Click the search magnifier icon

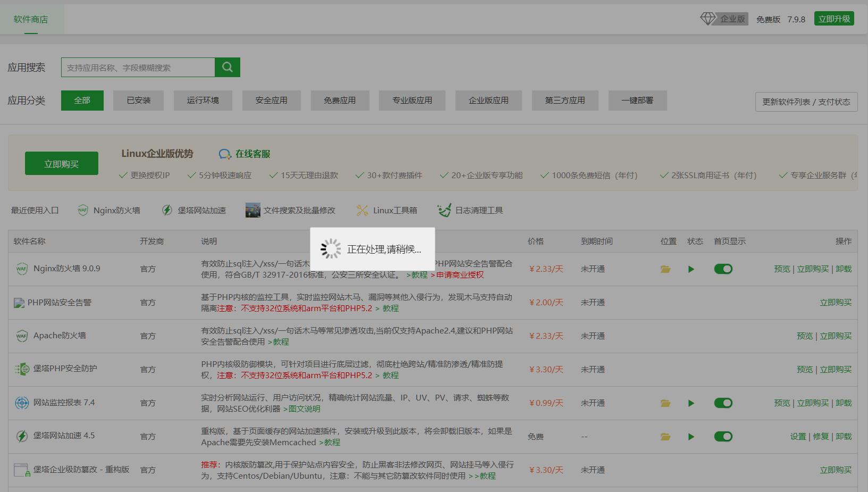[x=227, y=67]
